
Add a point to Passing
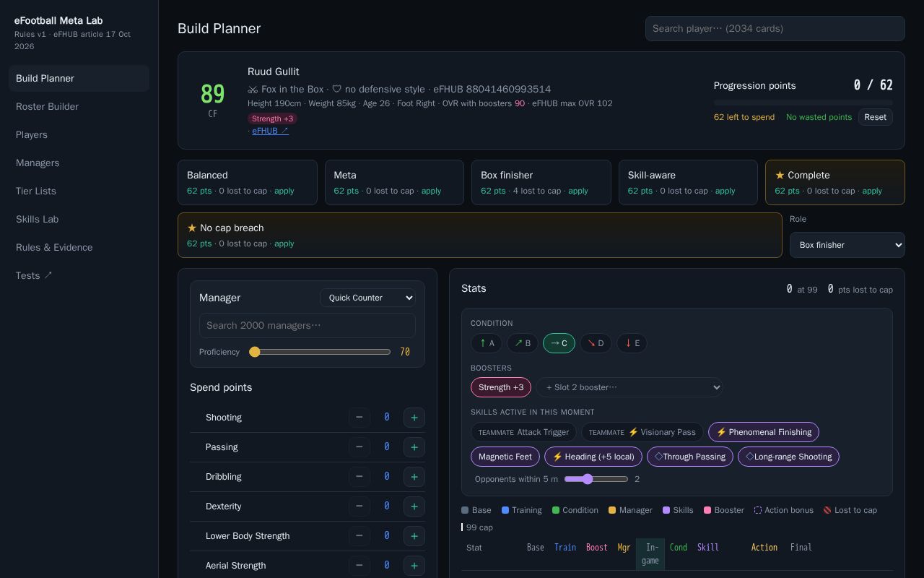(x=414, y=447)
